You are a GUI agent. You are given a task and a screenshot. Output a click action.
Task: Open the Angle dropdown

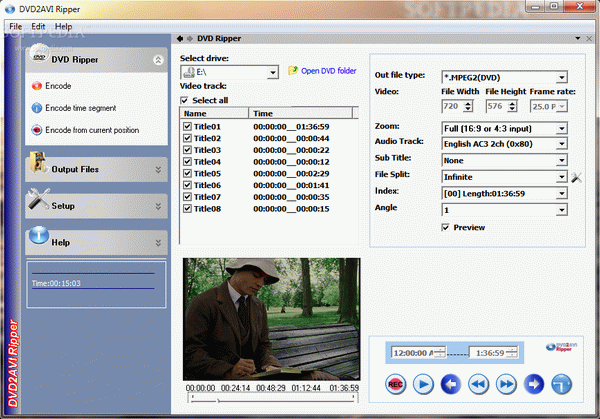pos(561,210)
